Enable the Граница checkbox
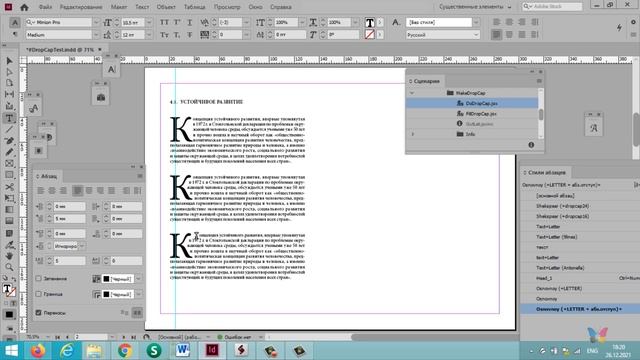 (x=39, y=294)
